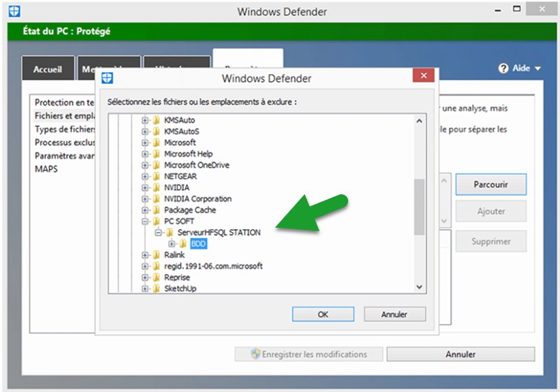Click the NVIDIA folder icon

[157, 187]
